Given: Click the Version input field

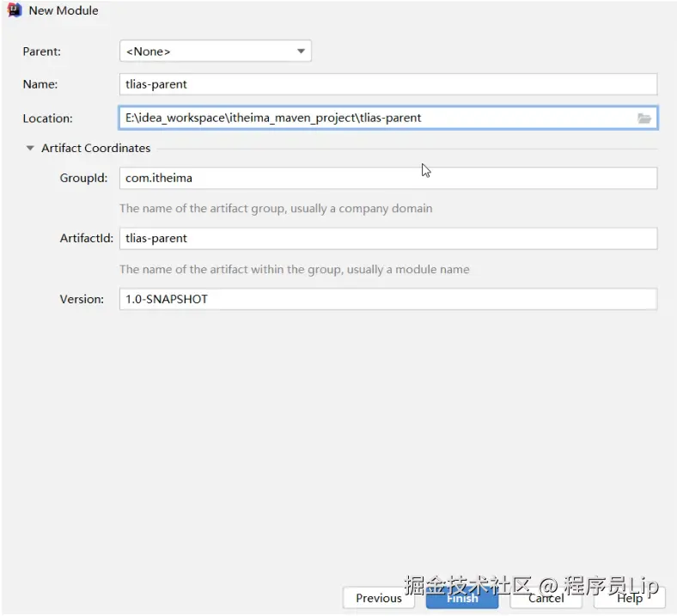Looking at the screenshot, I should coord(388,299).
